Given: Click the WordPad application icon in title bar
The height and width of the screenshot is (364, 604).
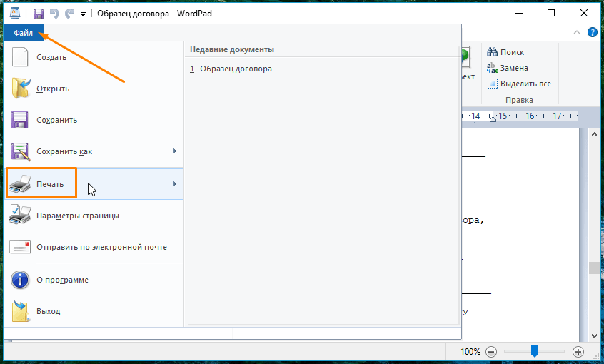Looking at the screenshot, I should pos(15,13).
